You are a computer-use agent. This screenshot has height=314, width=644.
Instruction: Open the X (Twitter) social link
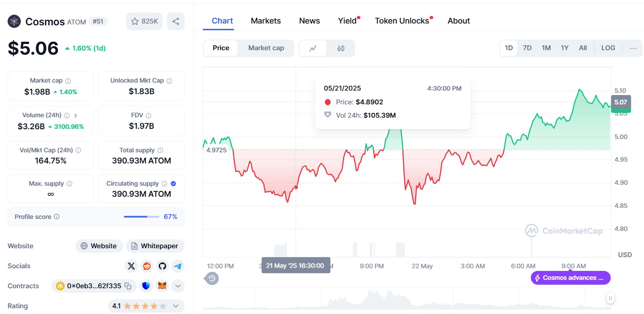131,266
